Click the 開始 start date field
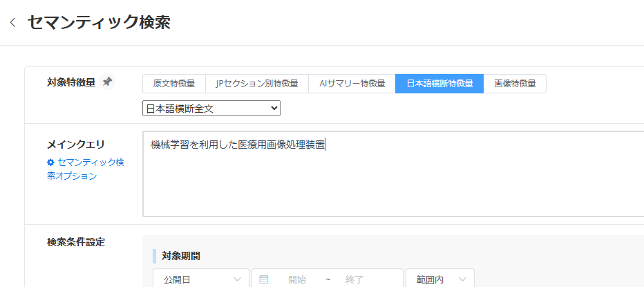 click(297, 279)
